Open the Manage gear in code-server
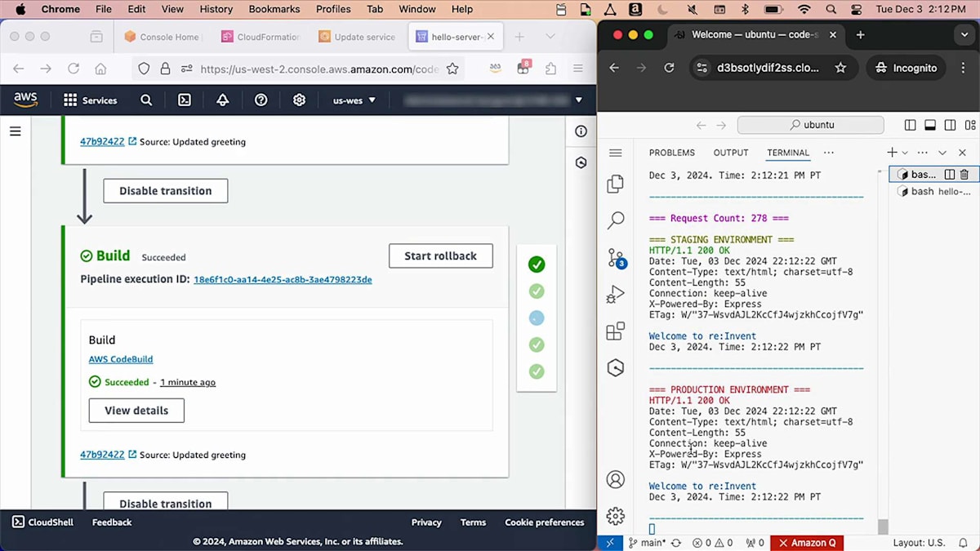 (616, 516)
